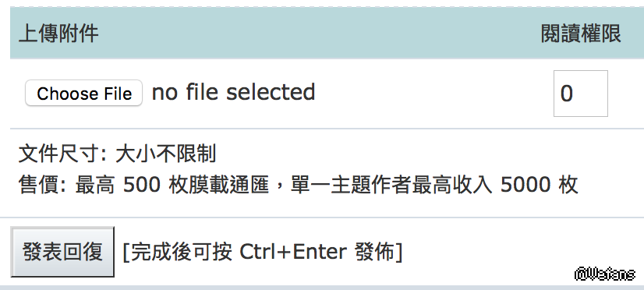644x290 pixels.
Task: Focus the 閱讀權限 input field showing 0
Action: click(580, 94)
